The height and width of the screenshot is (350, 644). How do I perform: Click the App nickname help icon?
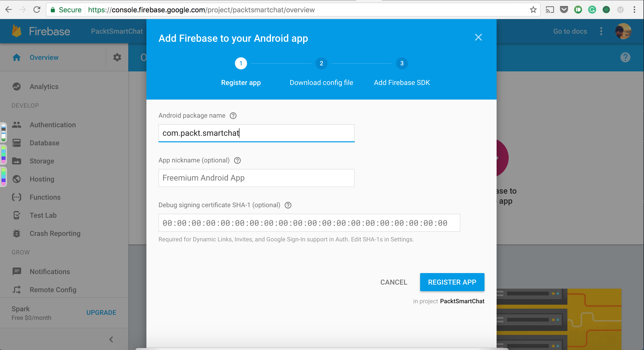coord(237,160)
